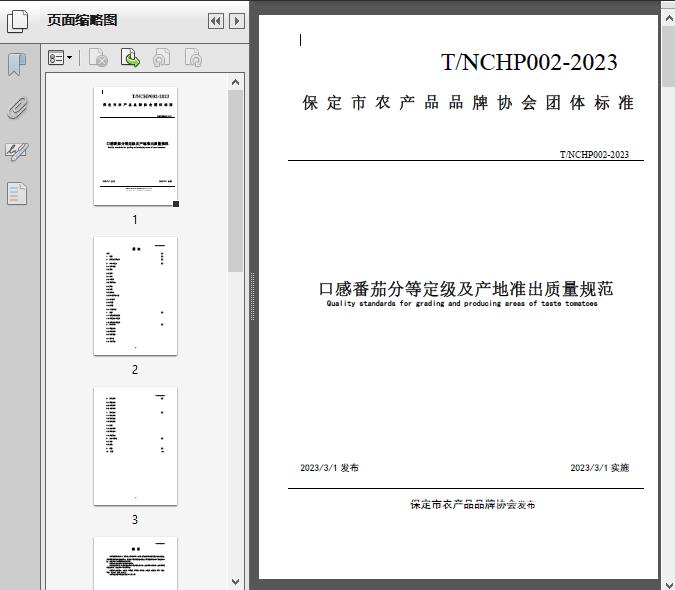Click document view scroll up arrow
675x590 pixels.
pos(669,19)
